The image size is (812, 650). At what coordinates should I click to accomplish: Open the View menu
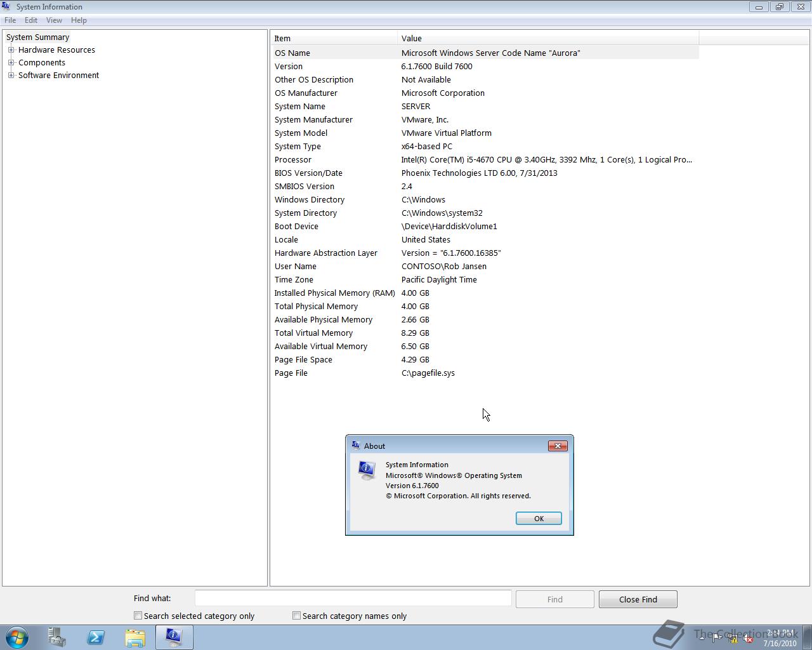coord(54,20)
